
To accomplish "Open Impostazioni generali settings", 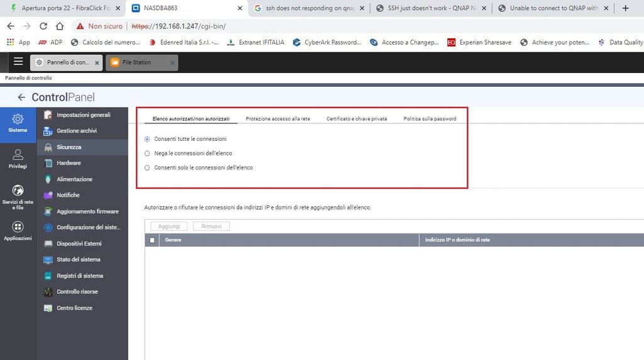I will 82,115.
